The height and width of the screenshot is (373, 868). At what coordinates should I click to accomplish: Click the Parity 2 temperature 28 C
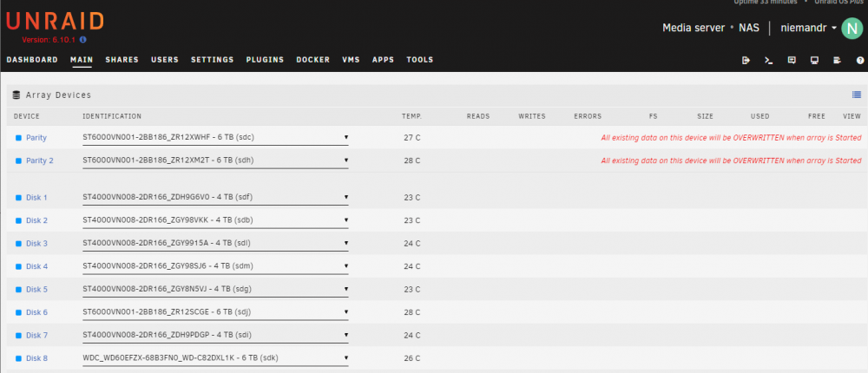[x=411, y=161]
